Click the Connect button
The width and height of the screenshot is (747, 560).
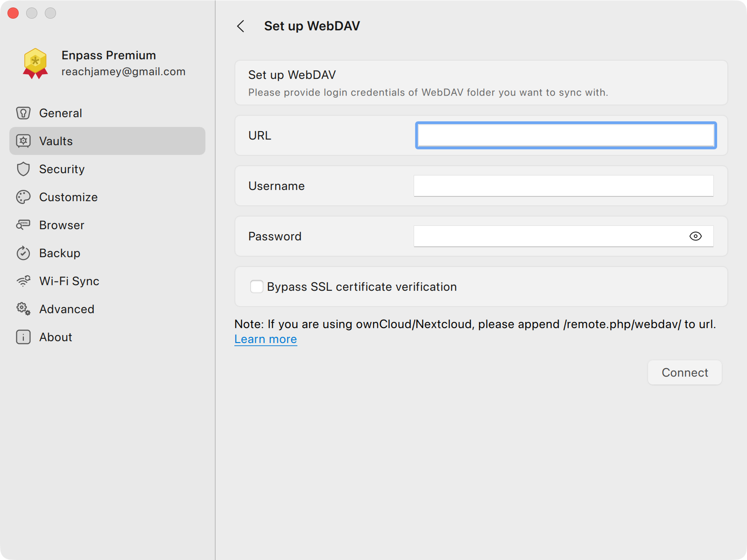pos(685,372)
